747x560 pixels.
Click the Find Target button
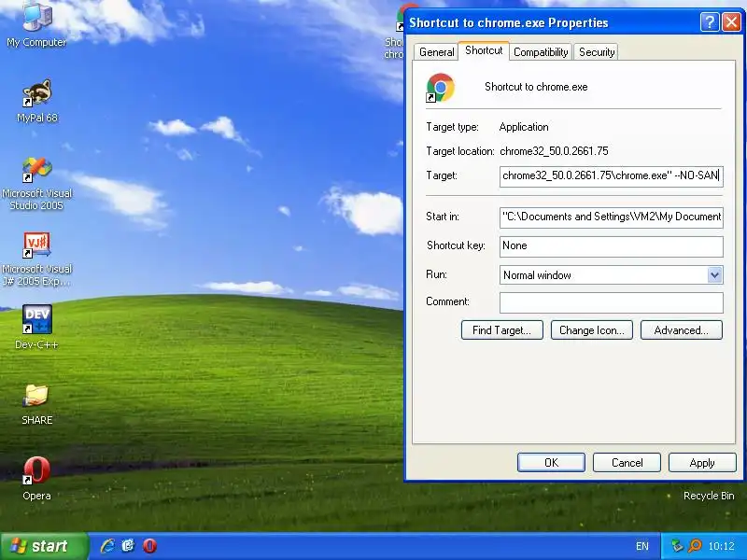(502, 330)
